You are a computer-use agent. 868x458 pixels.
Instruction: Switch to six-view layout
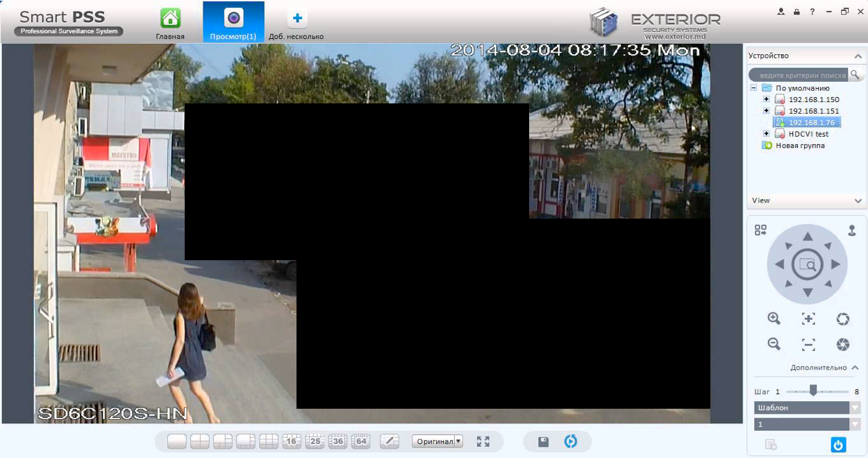coord(223,441)
